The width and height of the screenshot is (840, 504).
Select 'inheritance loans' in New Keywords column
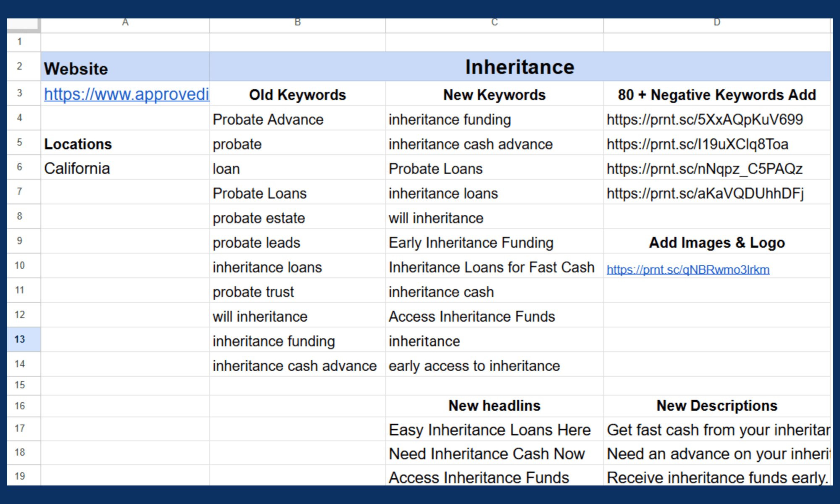pyautogui.click(x=494, y=192)
